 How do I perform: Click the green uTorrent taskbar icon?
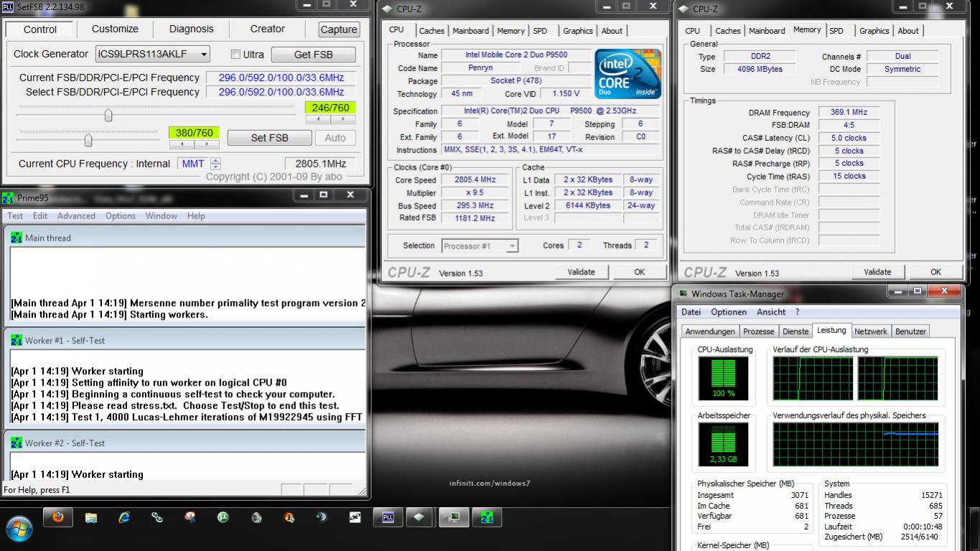coord(223,517)
